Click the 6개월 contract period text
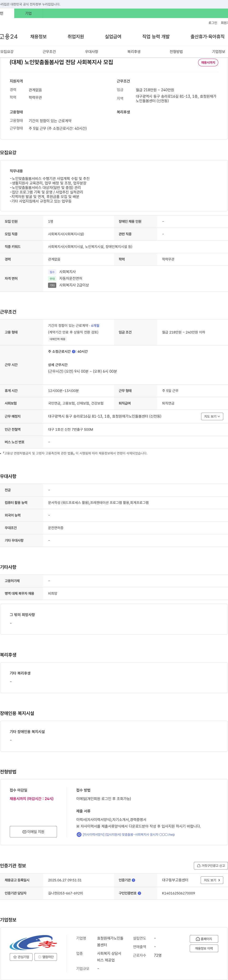The image size is (228, 980). pos(95,326)
